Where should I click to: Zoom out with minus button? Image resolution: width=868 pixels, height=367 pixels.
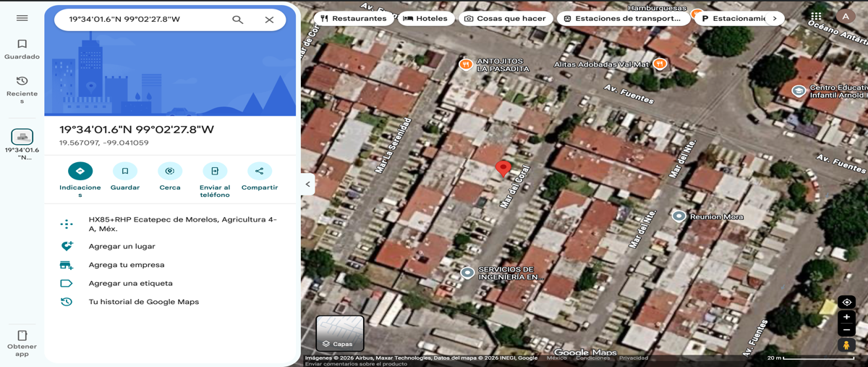click(846, 330)
